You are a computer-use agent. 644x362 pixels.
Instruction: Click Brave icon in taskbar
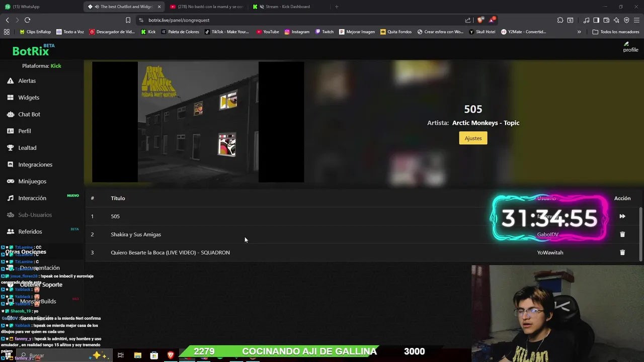(171, 355)
